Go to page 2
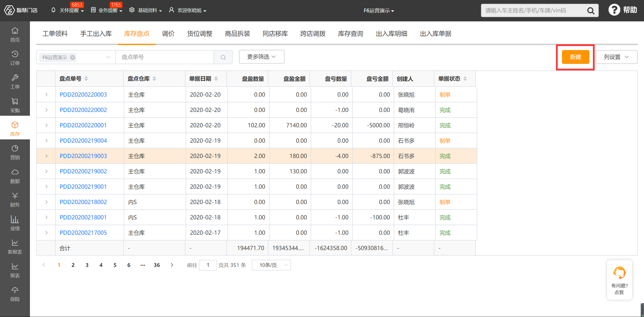The width and height of the screenshot is (644, 317). (73, 265)
